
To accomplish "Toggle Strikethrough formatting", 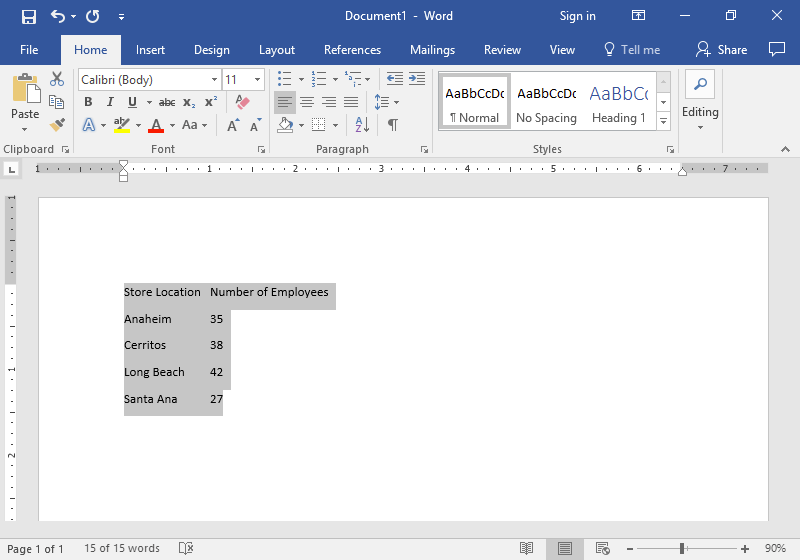I will point(166,102).
